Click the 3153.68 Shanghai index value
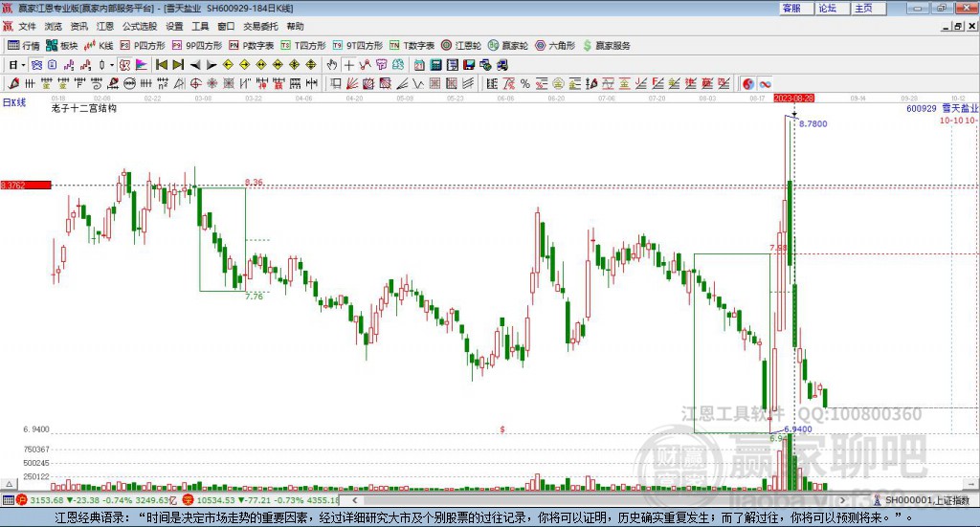Viewport: 980px width, 527px height. click(x=46, y=500)
